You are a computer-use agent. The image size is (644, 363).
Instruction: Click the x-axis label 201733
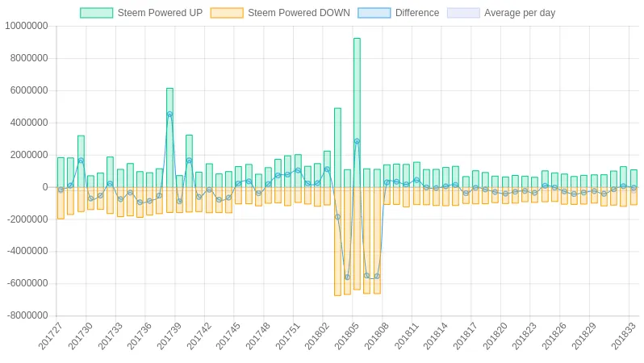pos(110,336)
